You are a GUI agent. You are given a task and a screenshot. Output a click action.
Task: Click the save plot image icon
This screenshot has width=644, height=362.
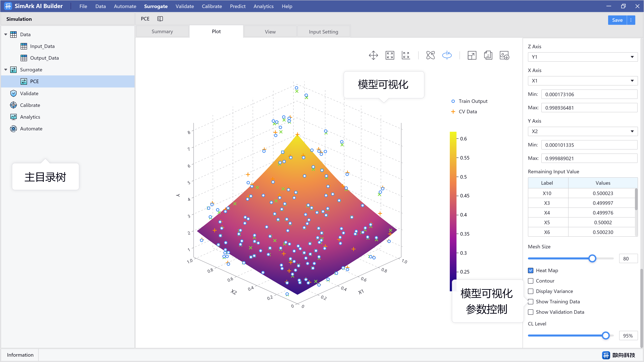tap(504, 55)
